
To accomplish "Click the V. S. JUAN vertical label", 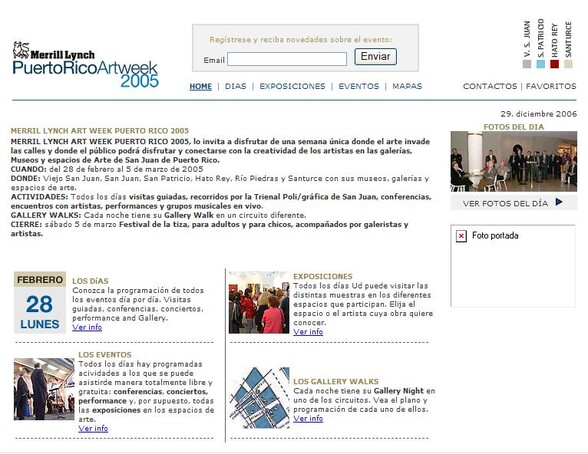I will [527, 39].
